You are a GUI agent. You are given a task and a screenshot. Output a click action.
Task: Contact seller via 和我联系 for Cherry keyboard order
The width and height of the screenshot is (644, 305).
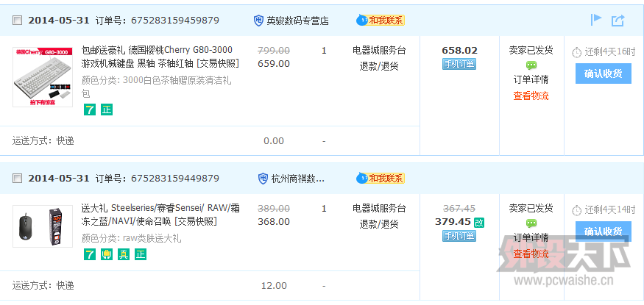(x=381, y=20)
